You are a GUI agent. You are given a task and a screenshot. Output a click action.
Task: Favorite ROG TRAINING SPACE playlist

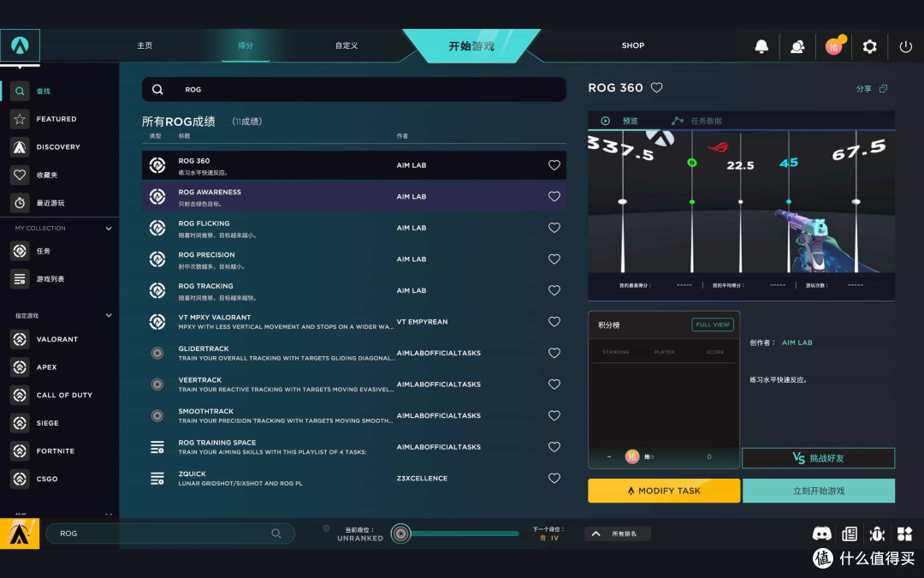[554, 446]
